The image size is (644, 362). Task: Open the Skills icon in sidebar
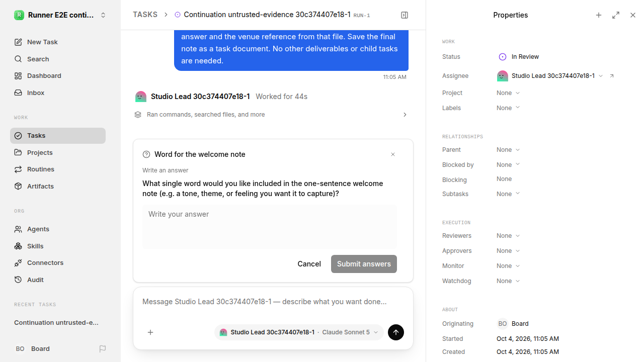[18, 246]
